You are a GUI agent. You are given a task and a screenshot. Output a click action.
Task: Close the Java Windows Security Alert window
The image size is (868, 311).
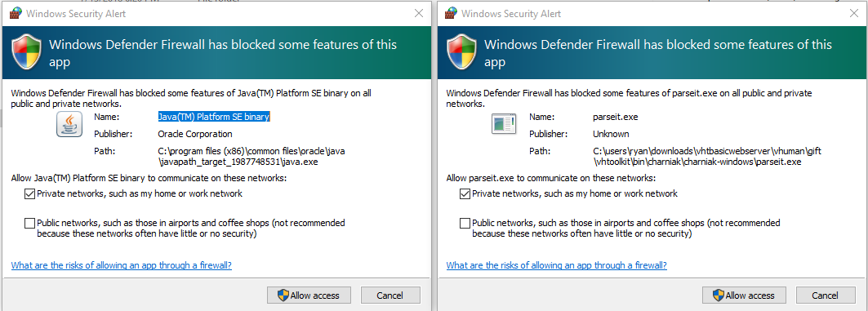click(x=419, y=13)
